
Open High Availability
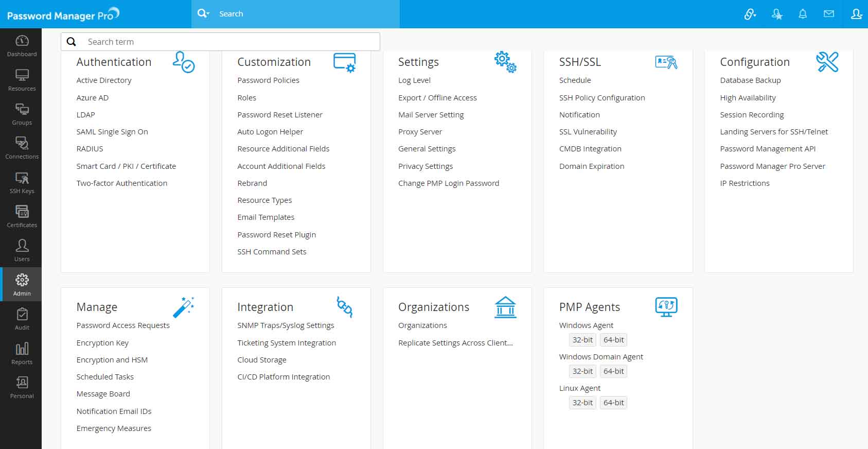point(748,98)
